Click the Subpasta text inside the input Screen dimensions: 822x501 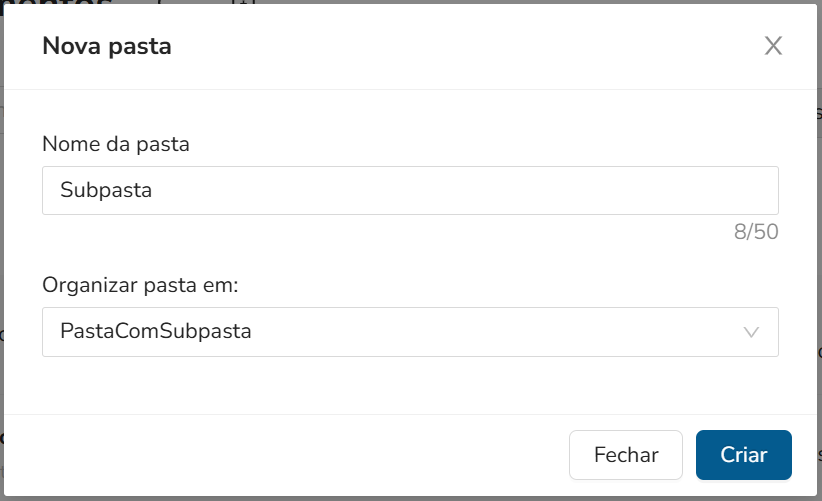(x=106, y=190)
